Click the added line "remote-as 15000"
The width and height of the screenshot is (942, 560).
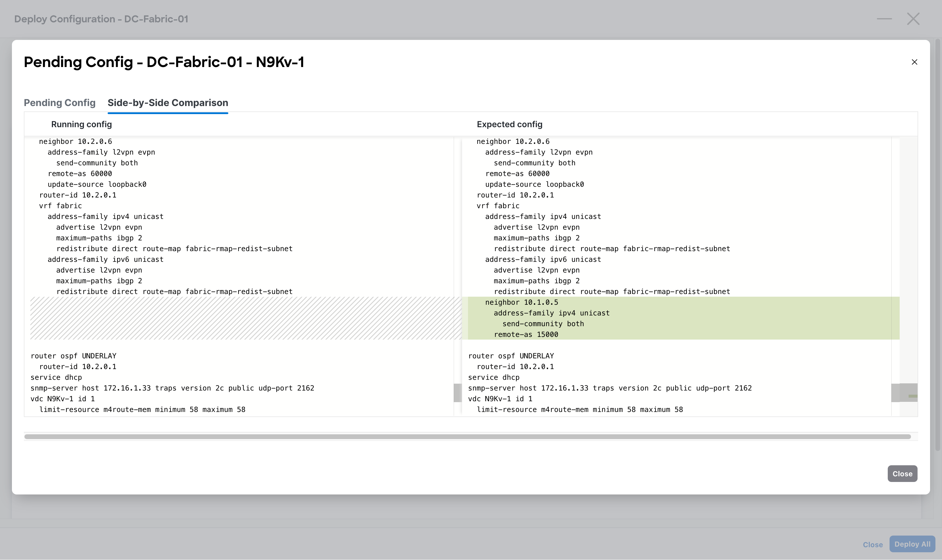pyautogui.click(x=526, y=334)
